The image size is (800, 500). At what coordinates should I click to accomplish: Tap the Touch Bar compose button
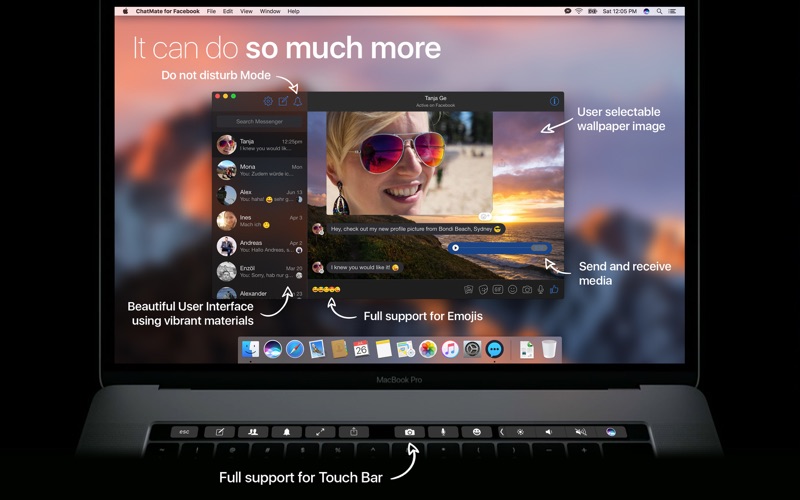(219, 432)
